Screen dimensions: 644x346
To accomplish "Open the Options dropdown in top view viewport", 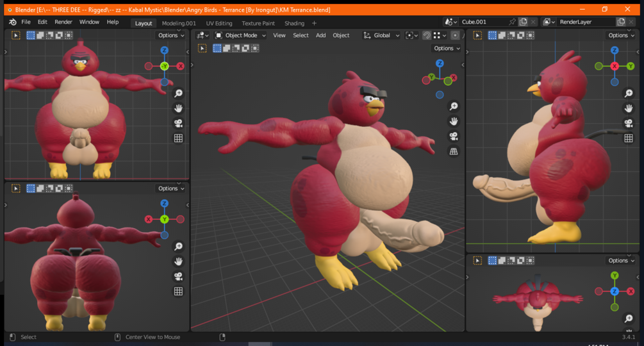I will coord(621,261).
